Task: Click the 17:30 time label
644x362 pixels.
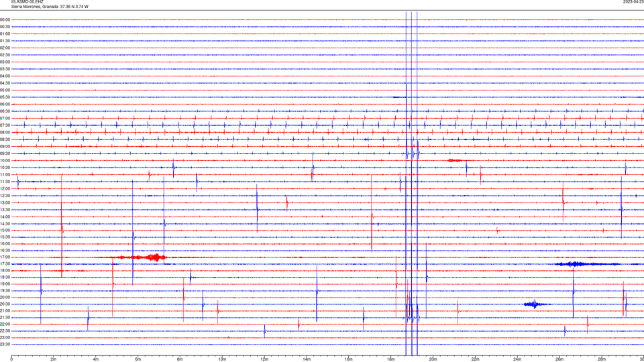Action: (x=5, y=263)
